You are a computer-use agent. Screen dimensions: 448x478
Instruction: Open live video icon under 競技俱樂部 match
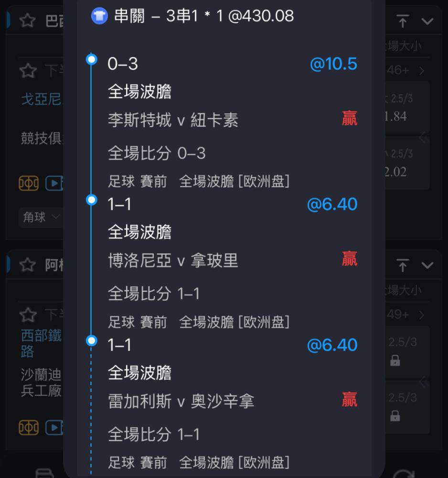coord(54,183)
